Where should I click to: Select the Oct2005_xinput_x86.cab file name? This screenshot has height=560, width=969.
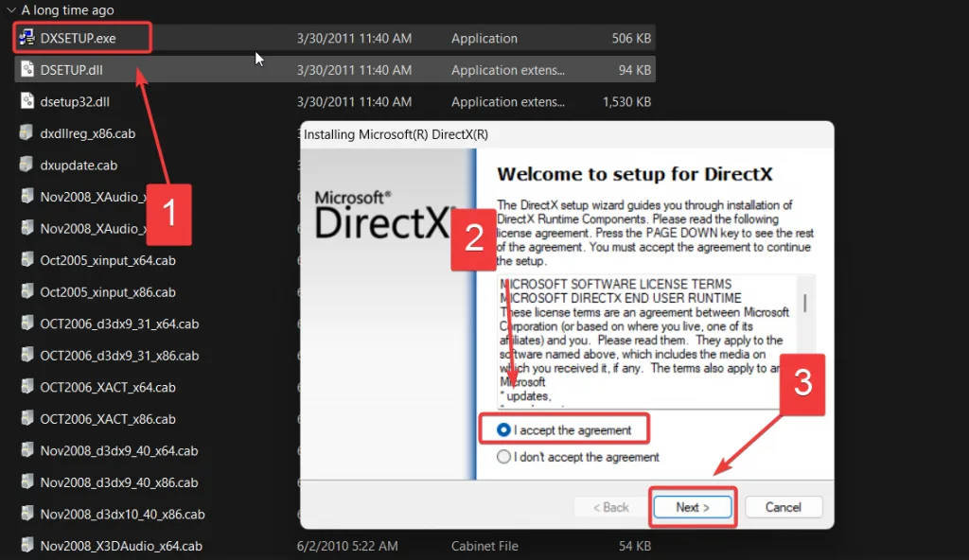[x=108, y=291]
